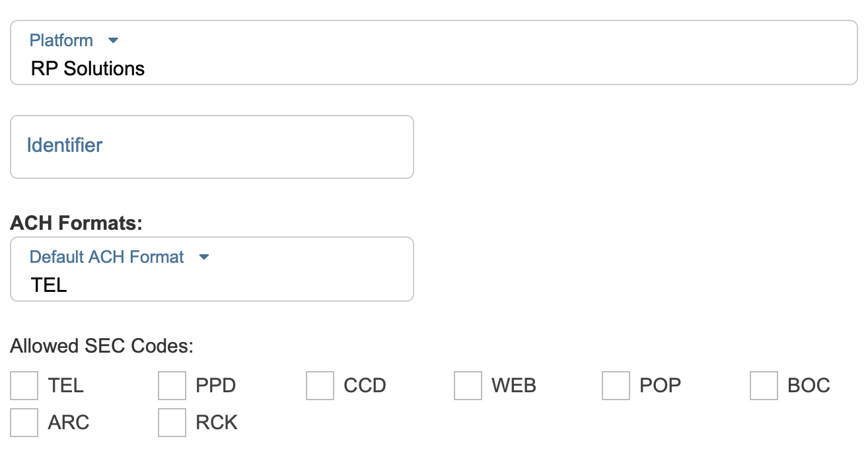868x453 pixels.
Task: Check the ARC checkbox
Action: point(24,423)
